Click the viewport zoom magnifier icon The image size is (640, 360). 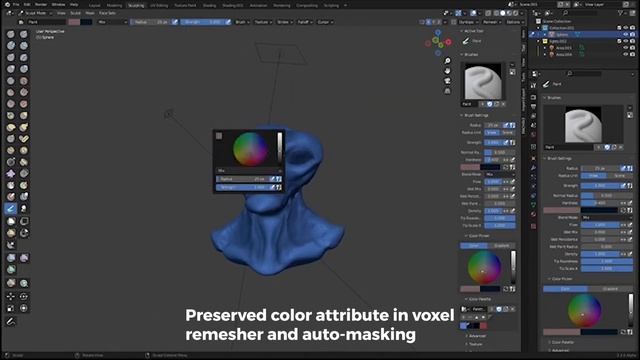[x=447, y=61]
